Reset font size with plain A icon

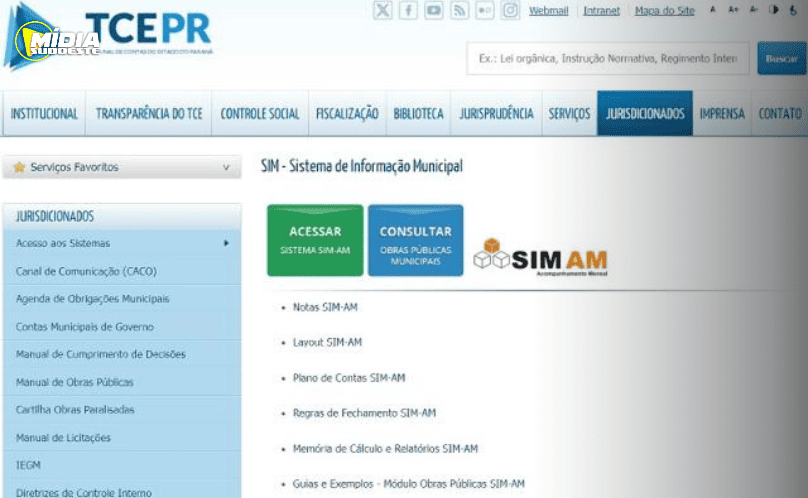coord(713,9)
